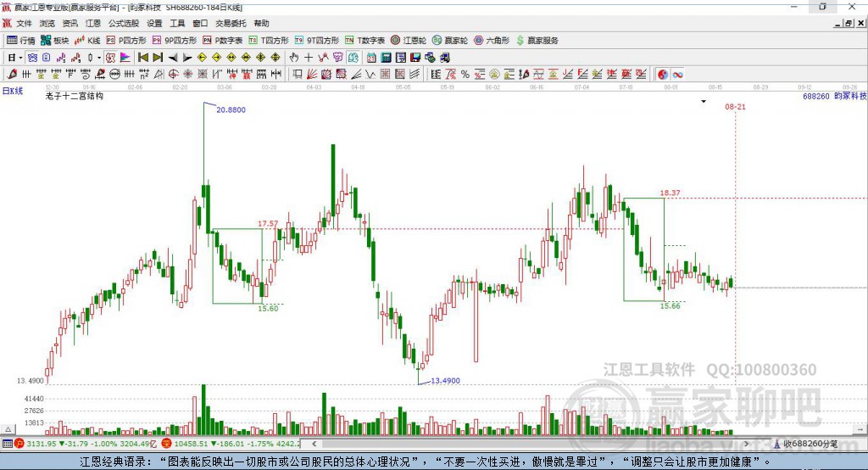Expand the 日 period dropdown
This screenshot has height=470, width=868.
point(20,58)
